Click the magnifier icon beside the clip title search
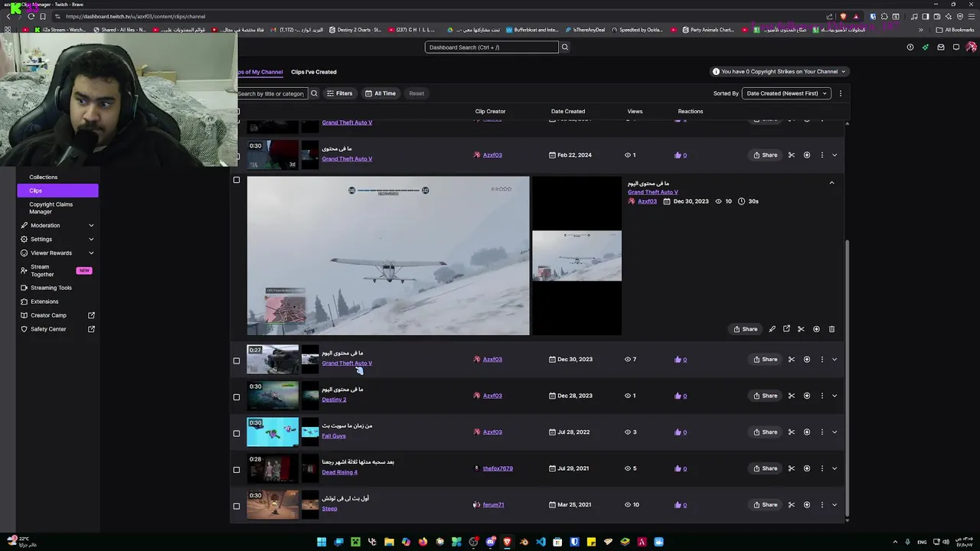 (x=314, y=93)
